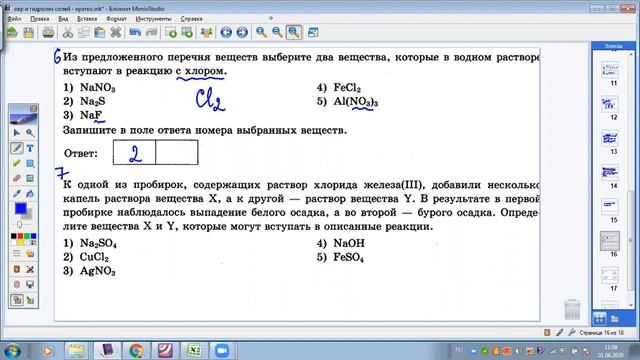Switch to the gallery folder tab at panel bottom
Viewport: 640px width, 360px height.
click(x=615, y=318)
